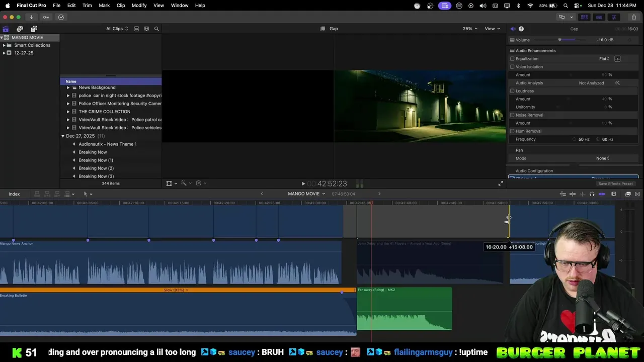Go back in timeline history arrow
This screenshot has height=362, width=644.
pyautogui.click(x=262, y=194)
